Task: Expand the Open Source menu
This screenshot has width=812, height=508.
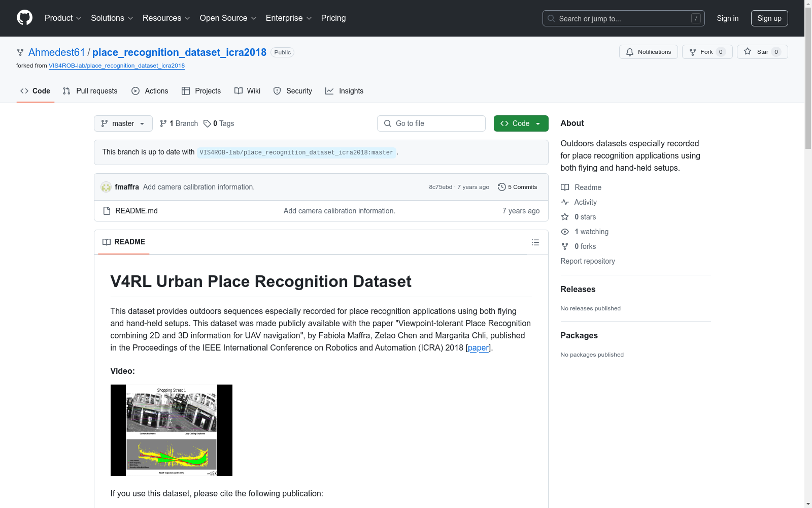Action: (228, 18)
